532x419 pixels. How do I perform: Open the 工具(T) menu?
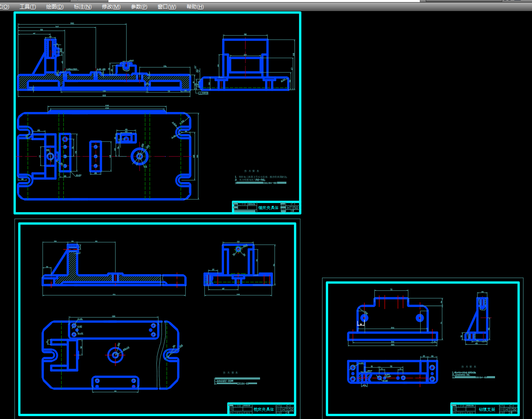[28, 7]
